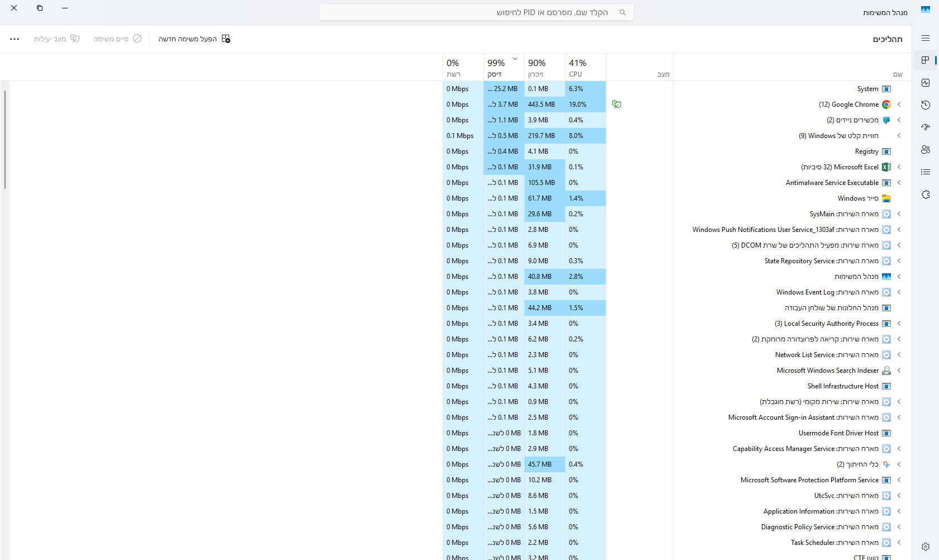Open Startup apps page from sidebar

(x=926, y=127)
